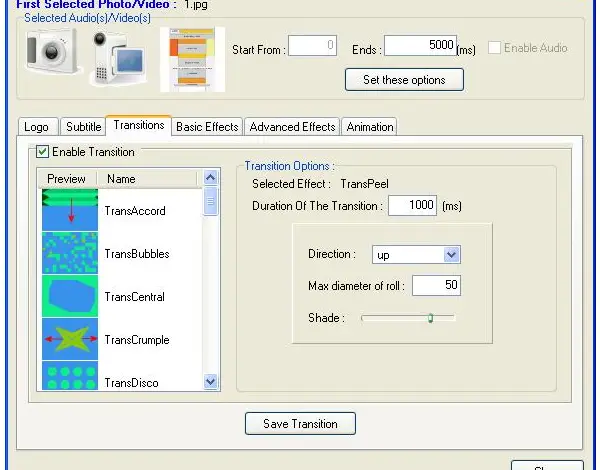Click the TransCrumple preview image
The height and width of the screenshot is (470, 600).
pos(70,339)
